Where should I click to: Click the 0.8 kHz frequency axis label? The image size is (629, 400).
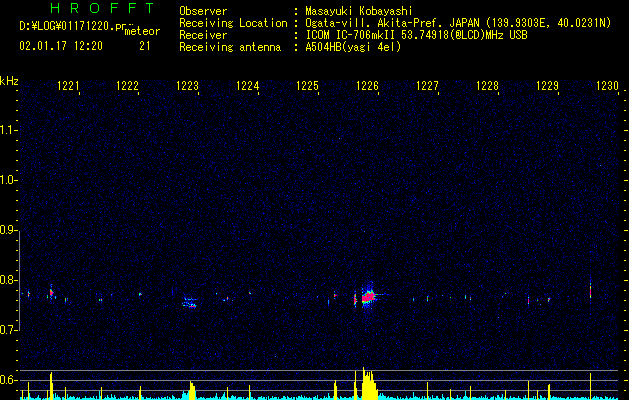click(x=9, y=280)
